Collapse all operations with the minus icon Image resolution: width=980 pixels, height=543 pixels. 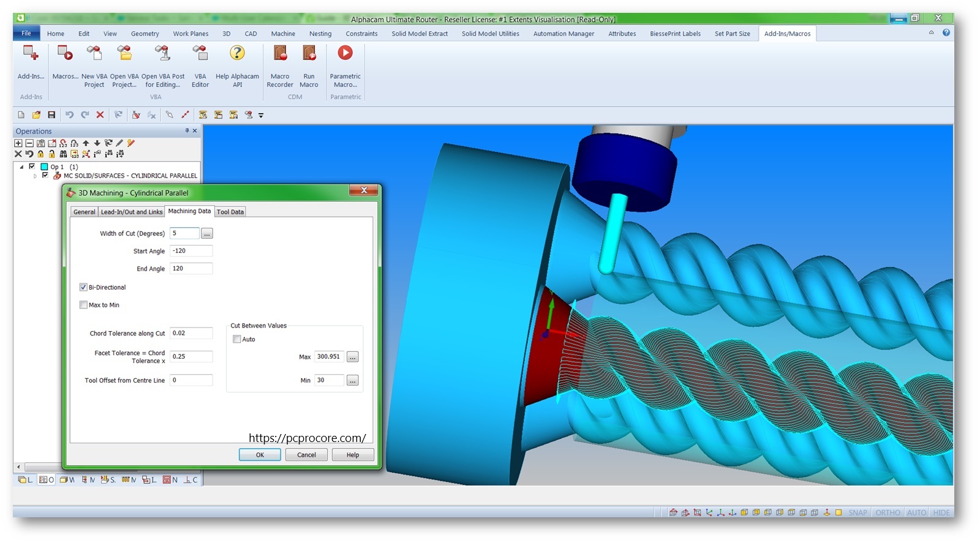point(29,143)
